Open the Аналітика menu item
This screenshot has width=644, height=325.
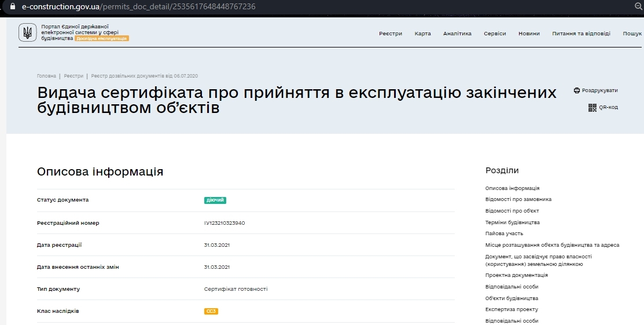coord(457,34)
